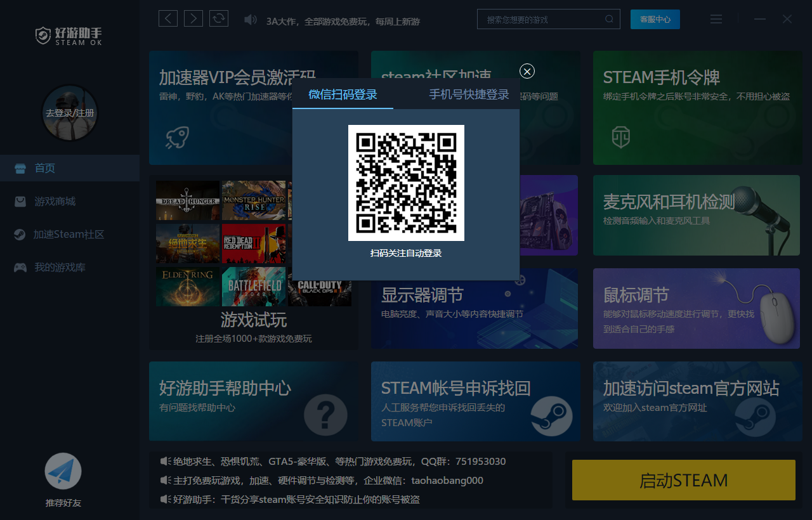Viewport: 812px width, 520px height.
Task: Click the Steam logo on the 帐号申诉找回 card
Action: coord(551,415)
